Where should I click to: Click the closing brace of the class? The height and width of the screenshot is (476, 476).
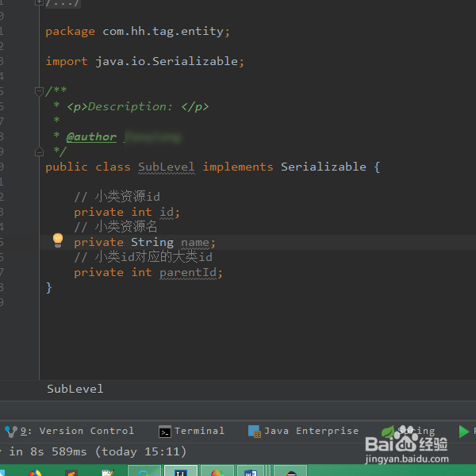(49, 287)
